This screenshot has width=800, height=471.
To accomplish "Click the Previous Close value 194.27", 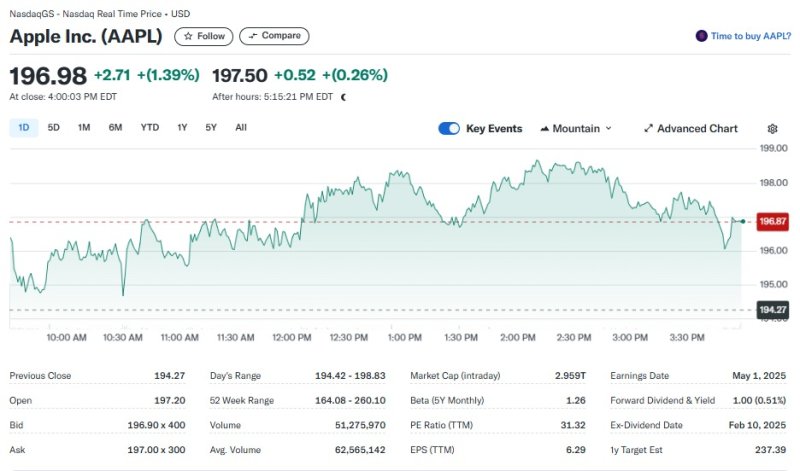I will click(169, 376).
